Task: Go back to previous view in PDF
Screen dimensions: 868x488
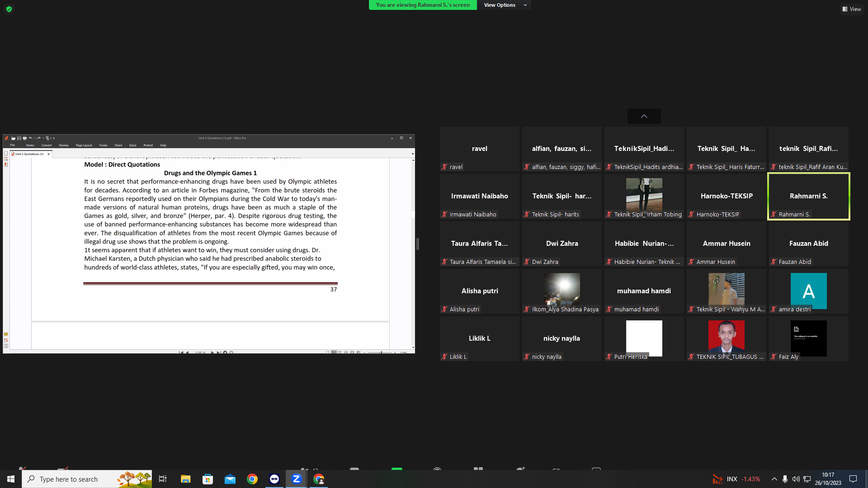Action: [225, 352]
